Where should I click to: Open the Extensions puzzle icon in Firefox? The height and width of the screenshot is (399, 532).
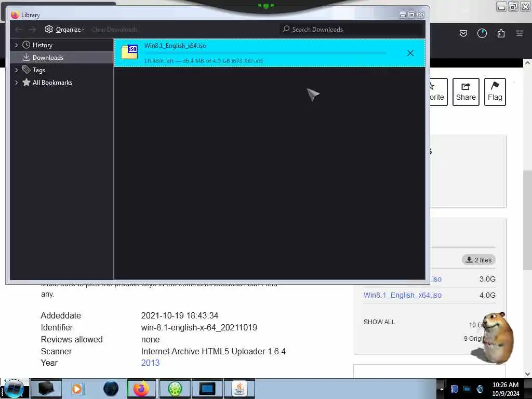[x=501, y=33]
